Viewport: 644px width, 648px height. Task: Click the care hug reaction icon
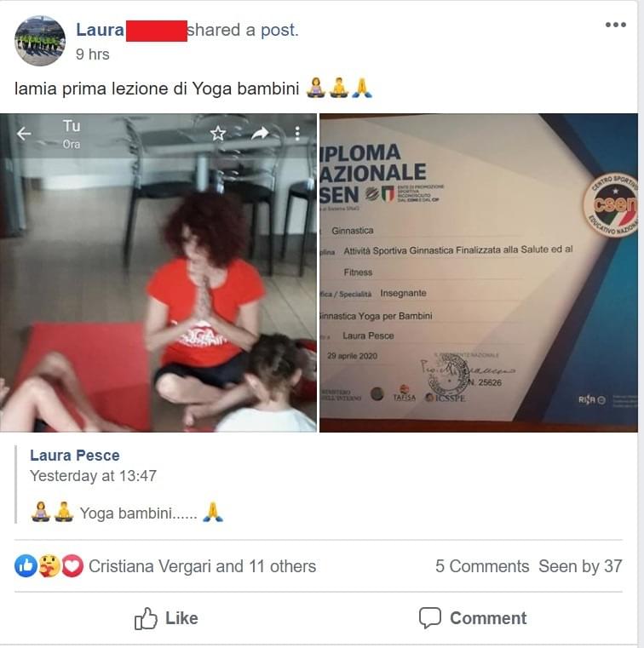(49, 566)
